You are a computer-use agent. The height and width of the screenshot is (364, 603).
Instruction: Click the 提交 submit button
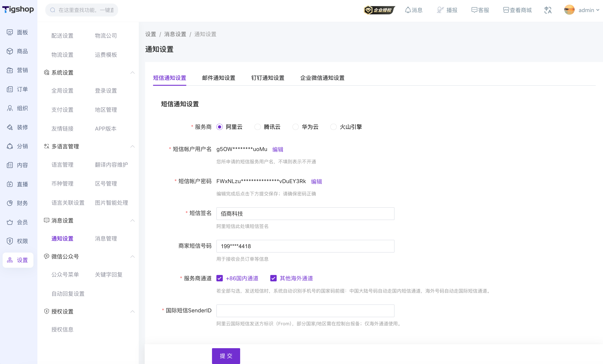[226, 356]
